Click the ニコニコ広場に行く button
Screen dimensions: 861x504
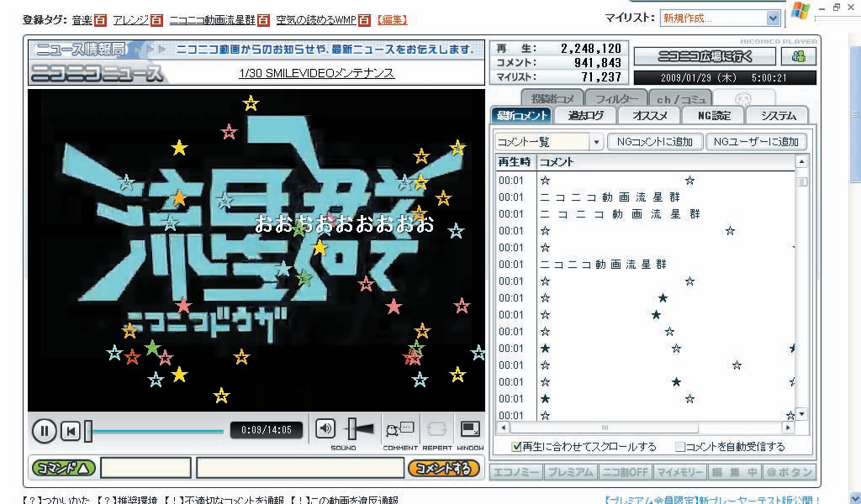click(705, 56)
